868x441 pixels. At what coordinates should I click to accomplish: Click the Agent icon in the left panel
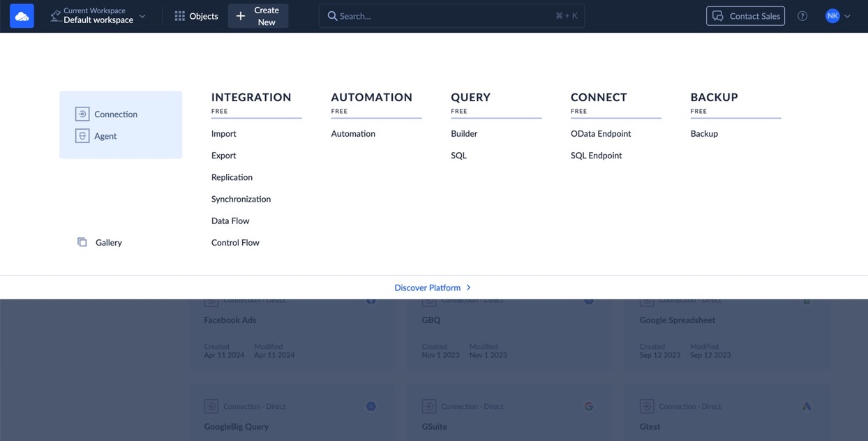tap(82, 136)
